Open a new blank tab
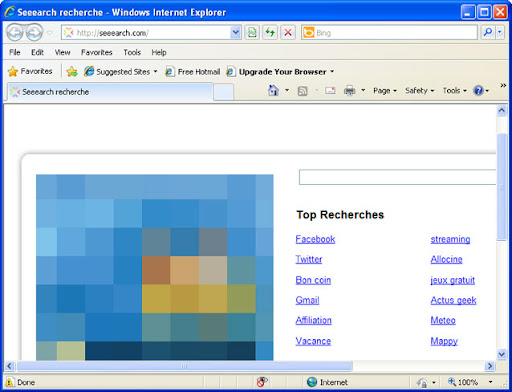This screenshot has height=392, width=512. 223,92
